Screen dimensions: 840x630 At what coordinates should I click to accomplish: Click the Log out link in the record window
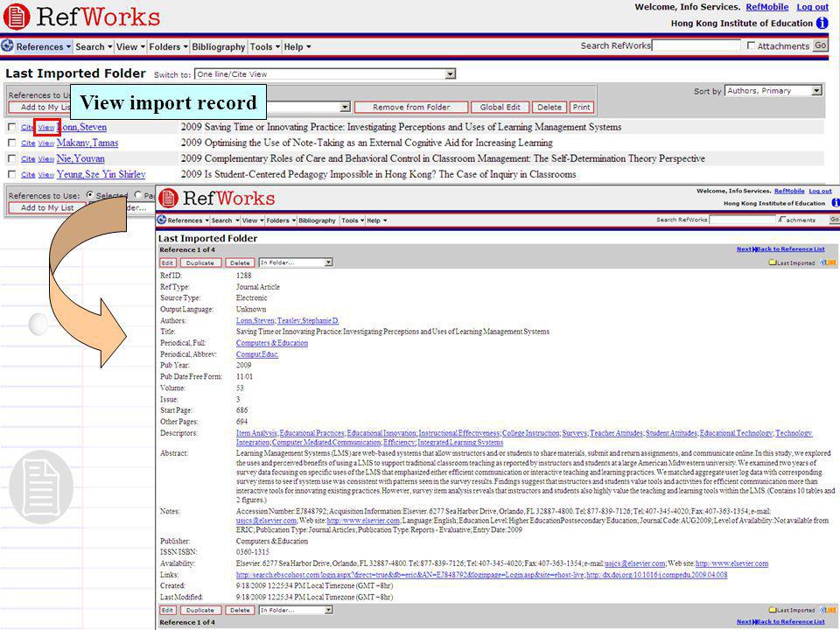(820, 191)
